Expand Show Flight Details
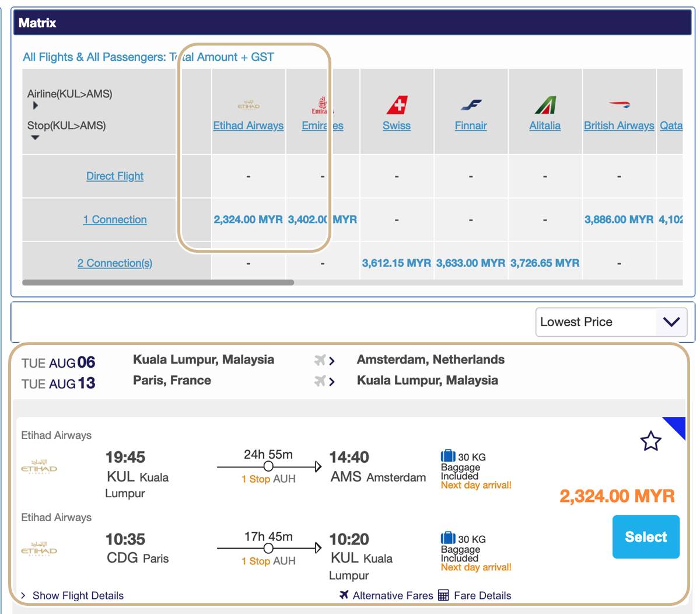The height and width of the screenshot is (614, 700). pyautogui.click(x=72, y=595)
